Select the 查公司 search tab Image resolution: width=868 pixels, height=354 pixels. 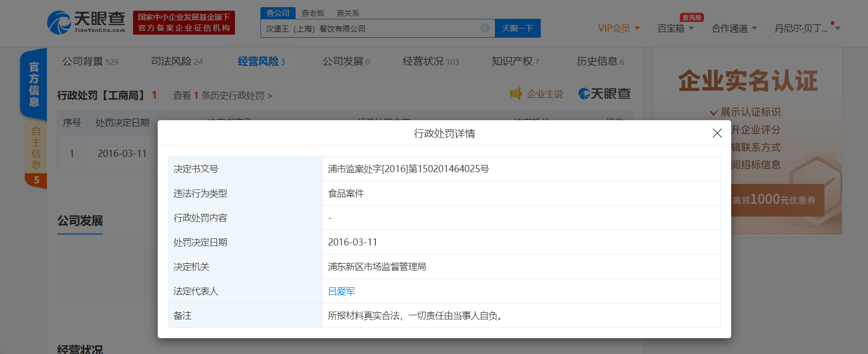coord(278,13)
